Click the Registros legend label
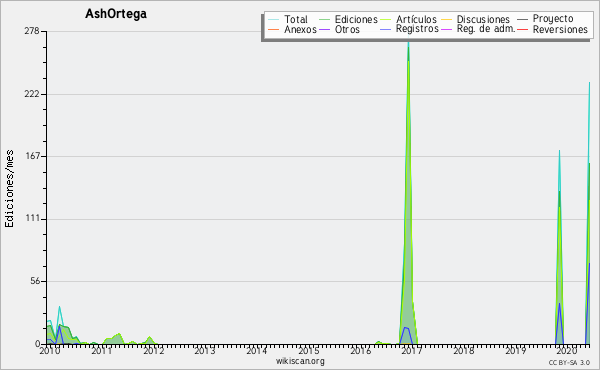 coord(417,29)
